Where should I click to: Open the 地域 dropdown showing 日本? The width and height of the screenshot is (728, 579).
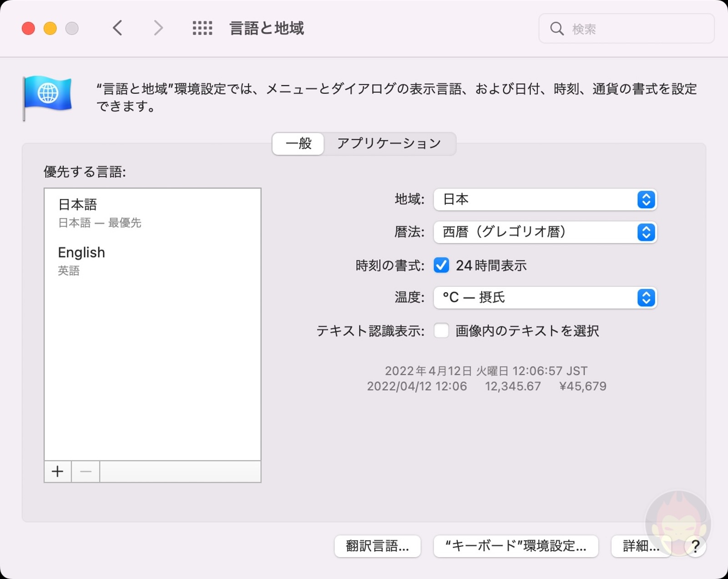pyautogui.click(x=545, y=199)
